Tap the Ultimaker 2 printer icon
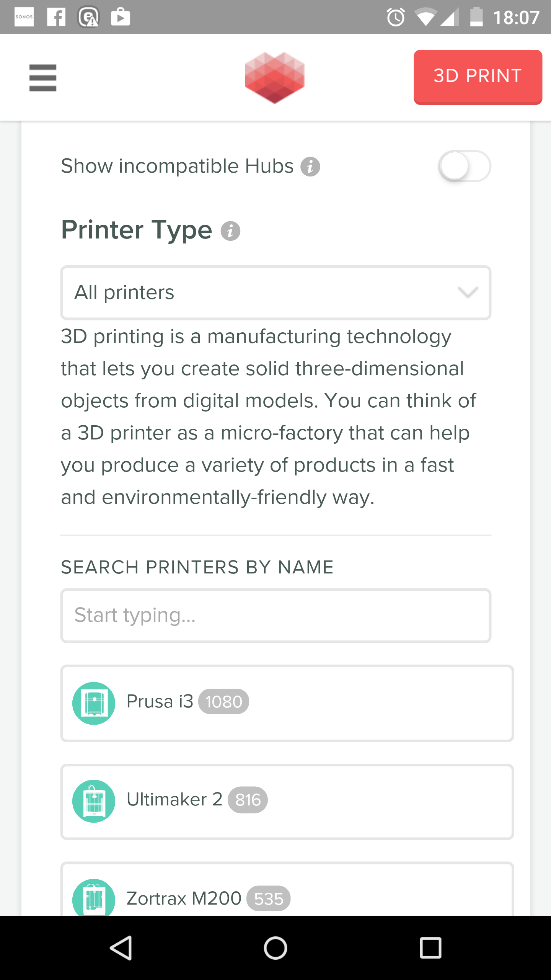This screenshot has width=551, height=980. click(x=94, y=801)
